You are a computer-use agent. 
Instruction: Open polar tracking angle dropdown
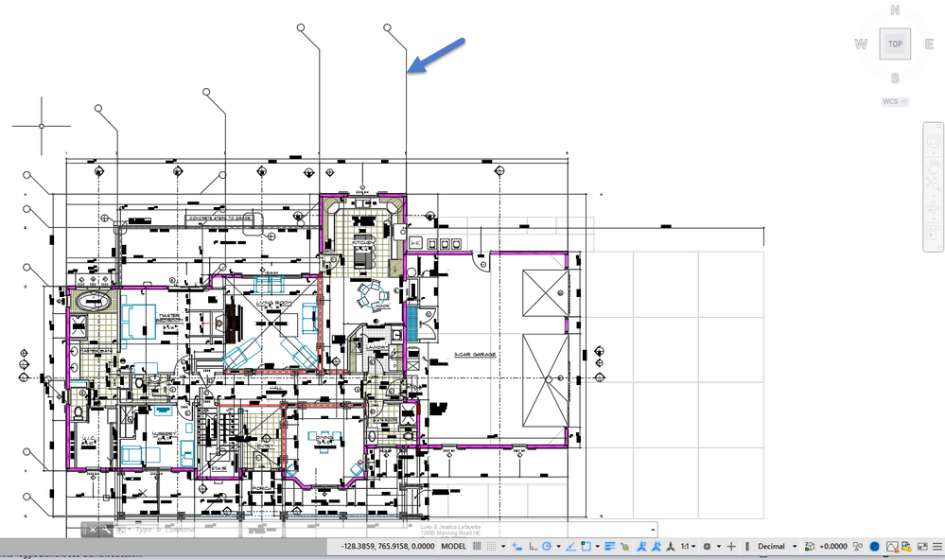point(559,546)
